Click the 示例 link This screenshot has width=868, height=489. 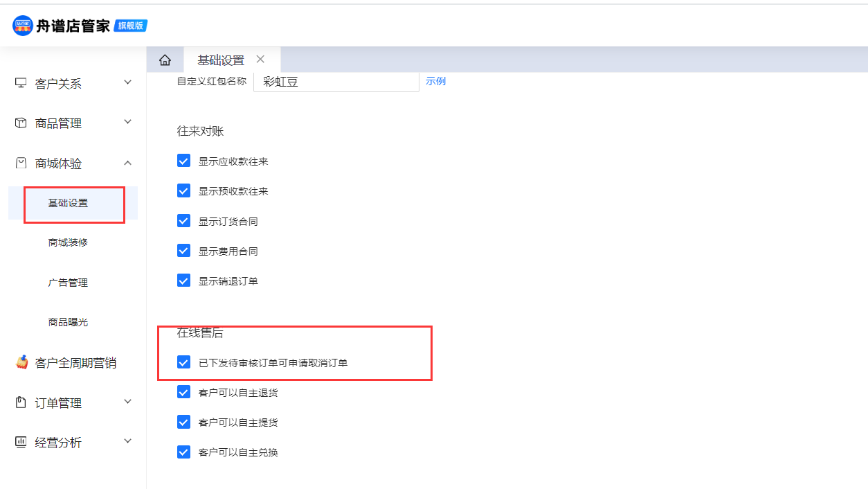435,81
